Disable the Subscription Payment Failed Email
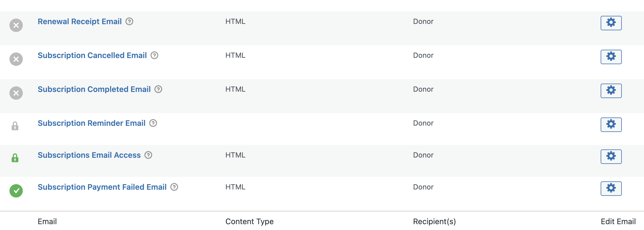Image resolution: width=644 pixels, height=230 pixels. click(16, 191)
